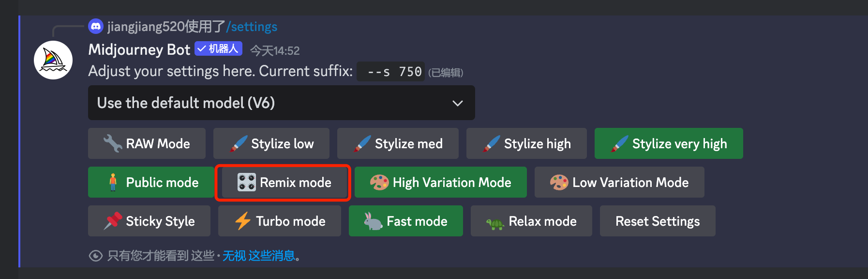Click the paintbrush icon on Stylize low
This screenshot has width=868, height=279.
(x=239, y=143)
